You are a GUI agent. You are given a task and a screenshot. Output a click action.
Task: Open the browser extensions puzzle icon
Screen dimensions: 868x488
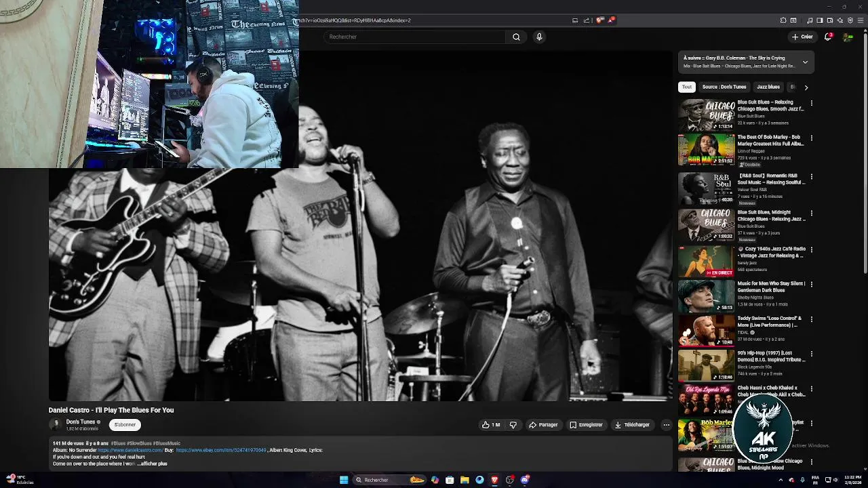(x=783, y=20)
